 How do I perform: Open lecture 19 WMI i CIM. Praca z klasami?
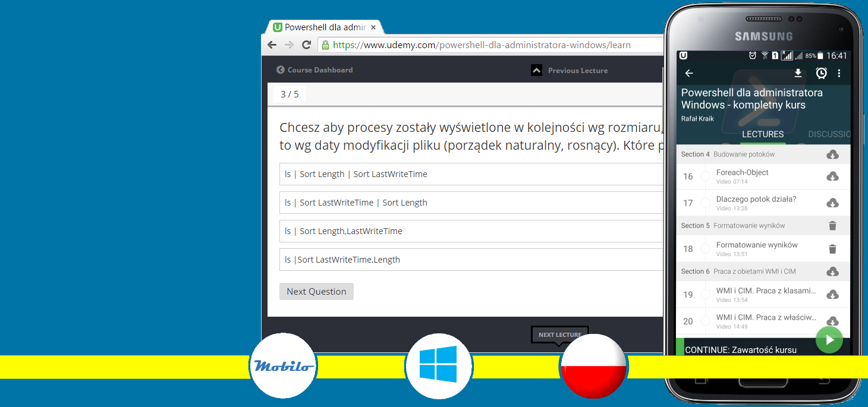(x=766, y=291)
